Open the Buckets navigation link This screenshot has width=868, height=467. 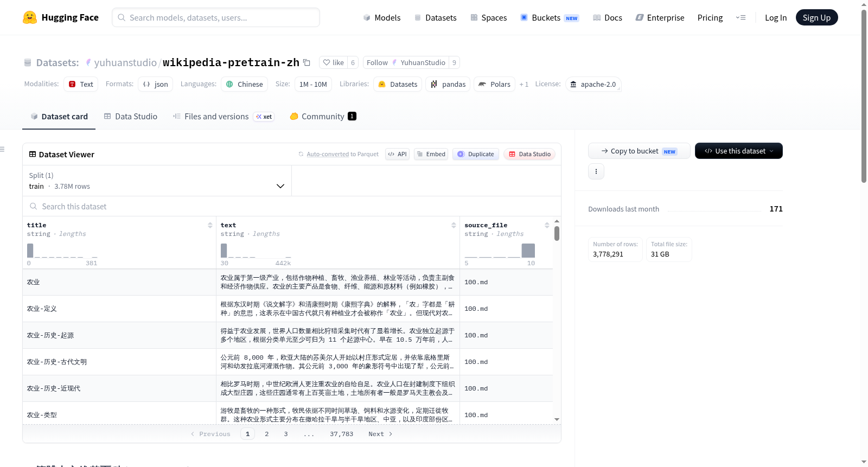(x=549, y=17)
